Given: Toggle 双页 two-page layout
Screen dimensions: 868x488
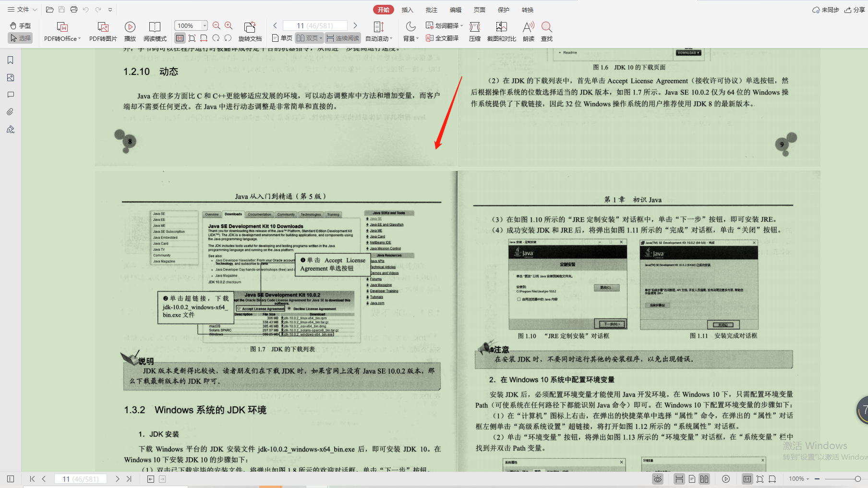Looking at the screenshot, I should pos(309,38).
